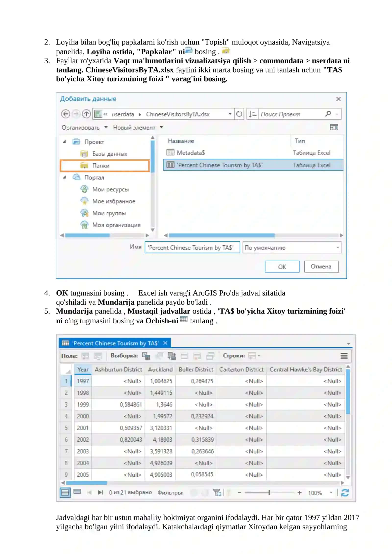
Task: Collapse the Портал tree node
Action: 64,177
